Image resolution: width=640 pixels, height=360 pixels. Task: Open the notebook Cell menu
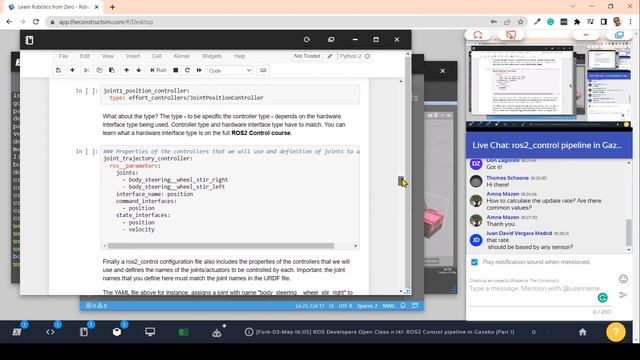tap(157, 56)
